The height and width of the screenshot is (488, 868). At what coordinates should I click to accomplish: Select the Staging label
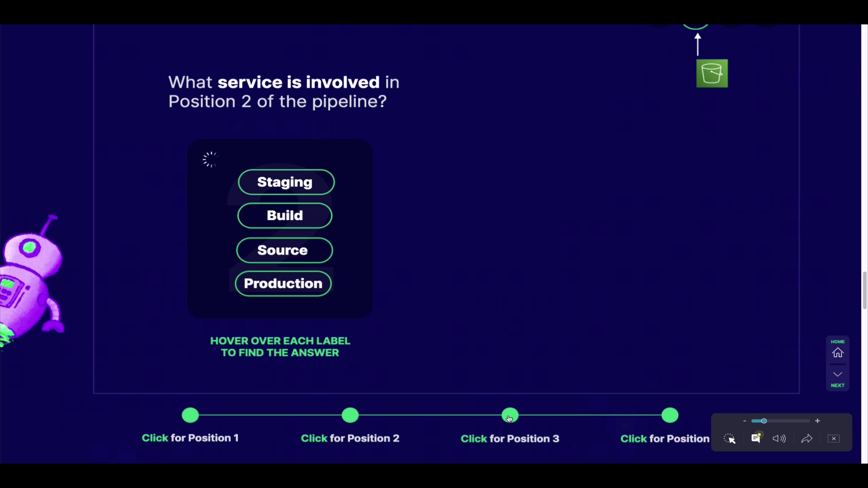tap(286, 182)
